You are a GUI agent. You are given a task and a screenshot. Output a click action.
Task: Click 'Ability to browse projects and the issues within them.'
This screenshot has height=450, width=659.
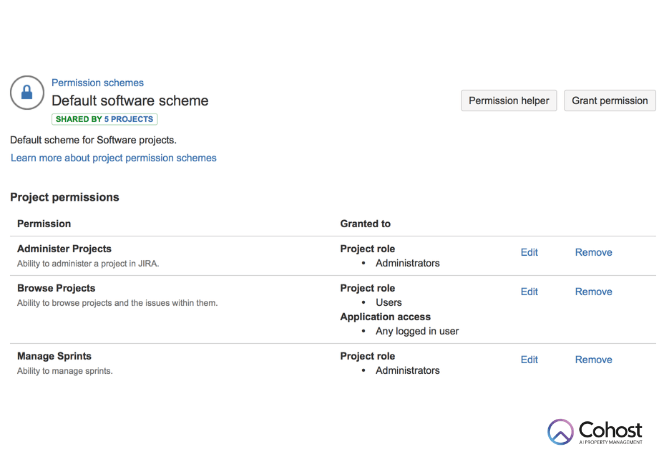[117, 303]
